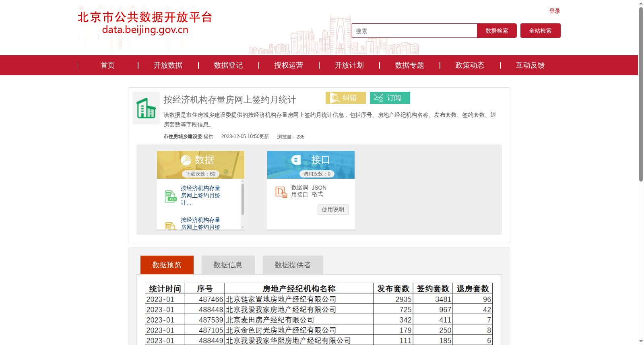Click the 序号 column header
The width and height of the screenshot is (644, 345).
coord(205,288)
